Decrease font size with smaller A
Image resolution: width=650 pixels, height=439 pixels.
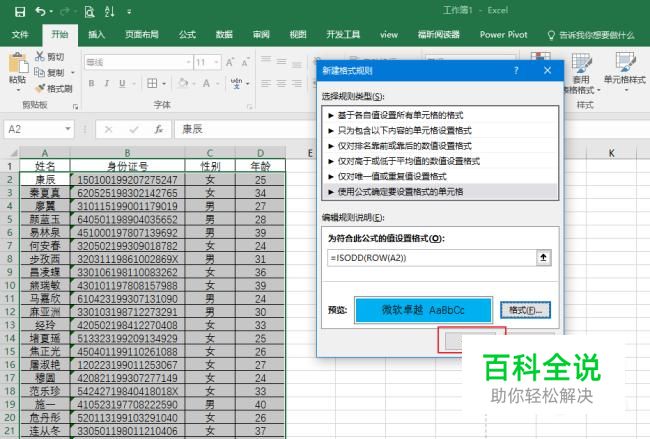point(245,63)
